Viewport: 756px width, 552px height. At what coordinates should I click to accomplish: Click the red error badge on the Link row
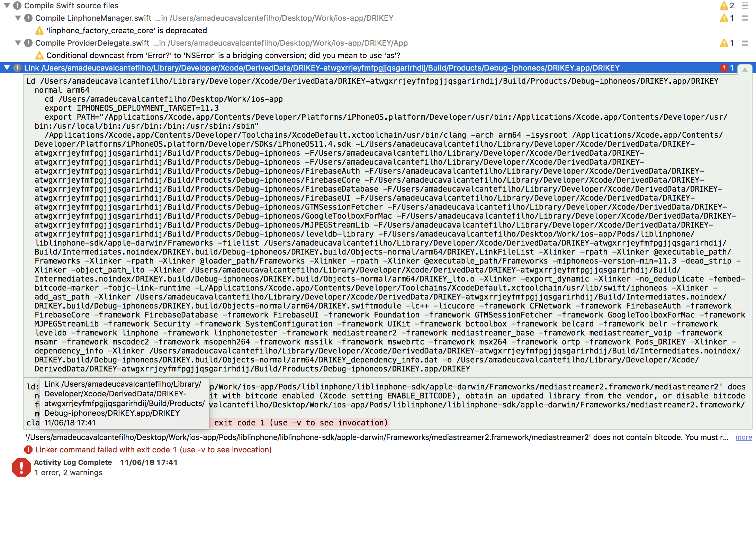click(x=724, y=68)
